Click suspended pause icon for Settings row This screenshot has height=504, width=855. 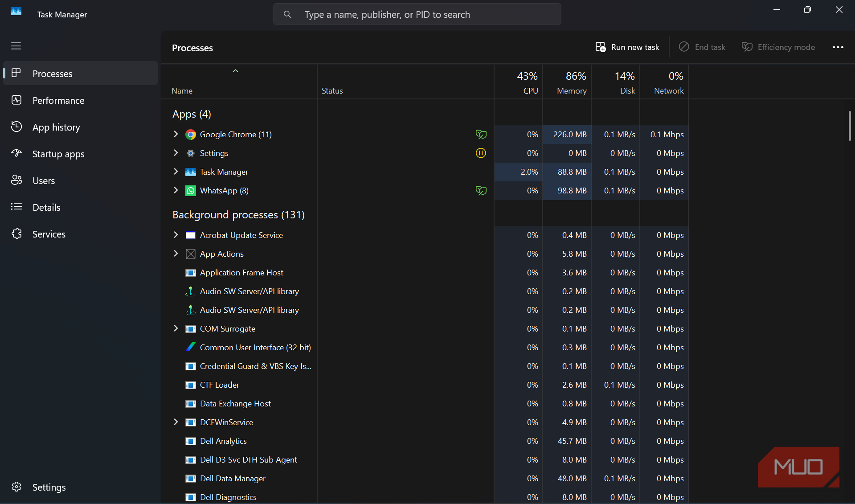coord(481,153)
